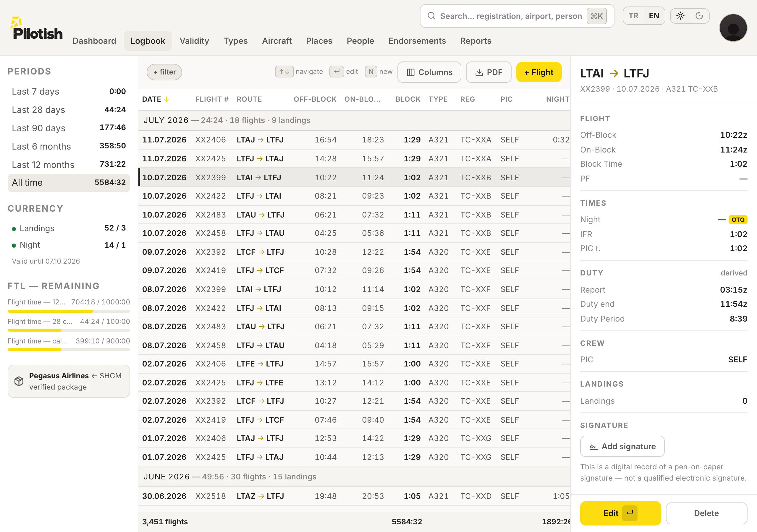Export logbook with PDF button
Screen dimensions: 757x532
tap(488, 72)
